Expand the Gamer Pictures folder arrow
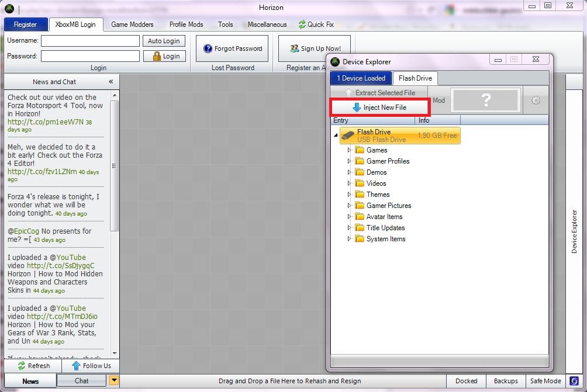 coord(349,206)
